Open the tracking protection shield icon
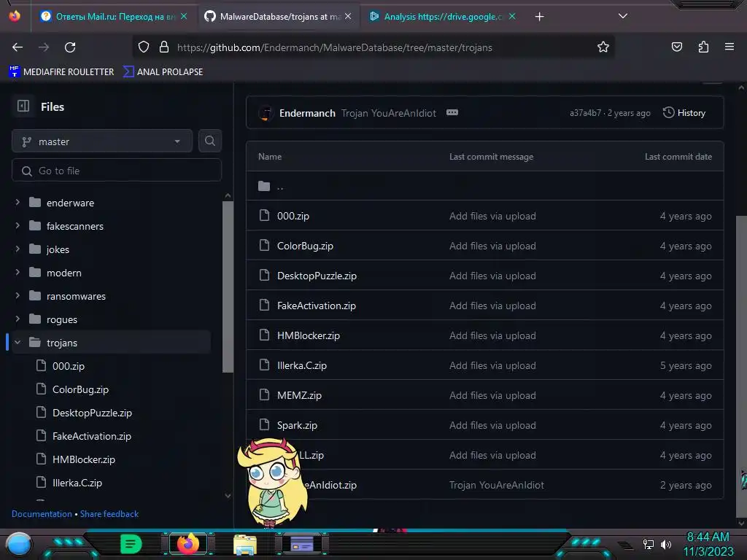This screenshot has height=560, width=747. 144,47
